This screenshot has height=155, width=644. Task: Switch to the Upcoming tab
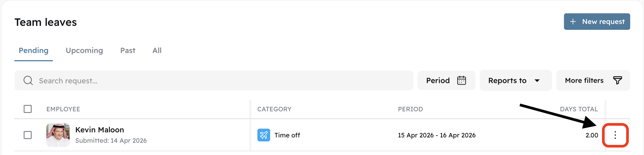coord(84,51)
